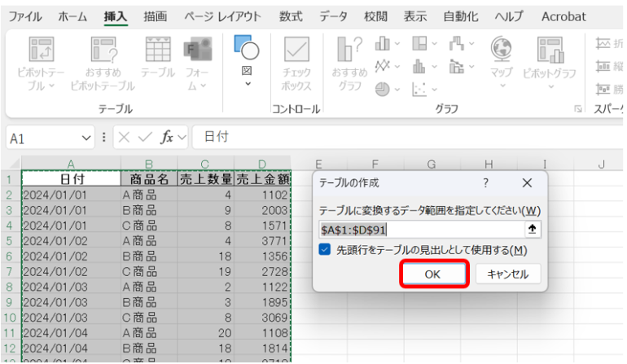Click cell B1 商品名

[x=149, y=179]
